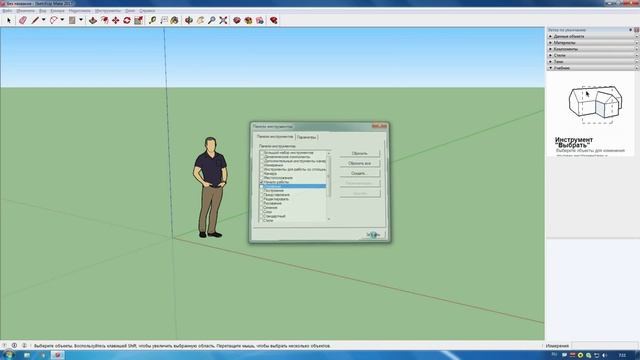
Task: Click the toolbar icon right of 3D Warehouse
Action: pos(248,20)
